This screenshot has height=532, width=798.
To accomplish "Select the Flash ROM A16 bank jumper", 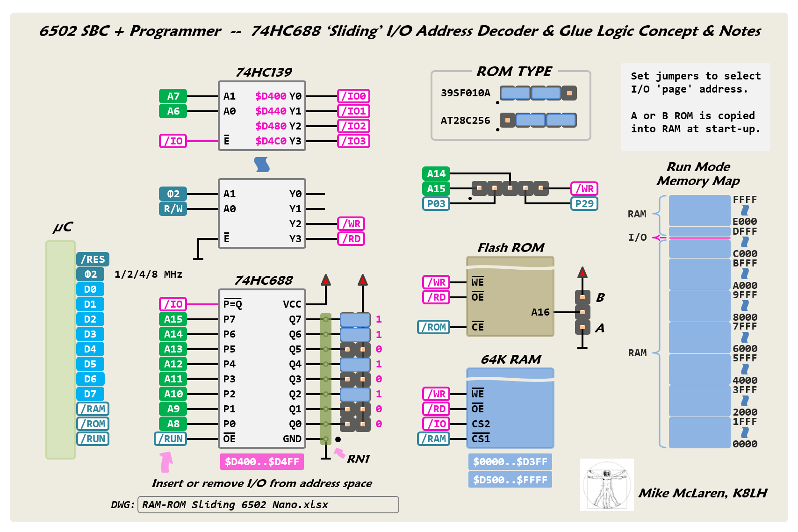I will (582, 312).
